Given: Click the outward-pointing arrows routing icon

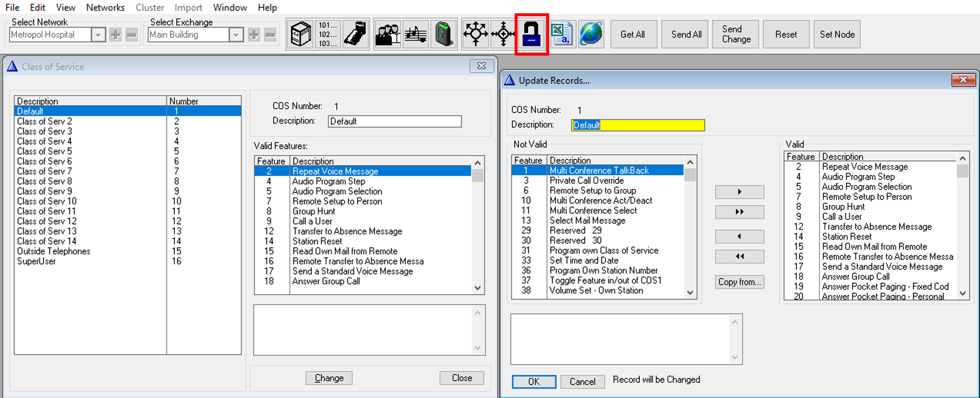Looking at the screenshot, I should 475,34.
